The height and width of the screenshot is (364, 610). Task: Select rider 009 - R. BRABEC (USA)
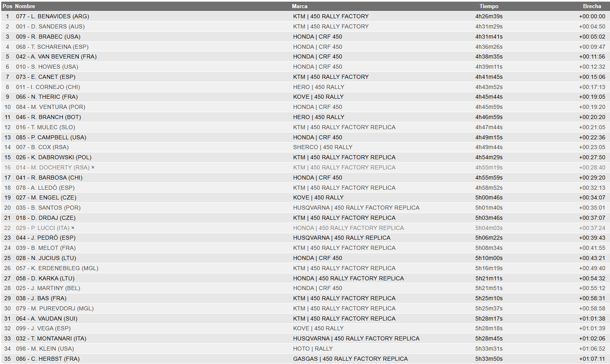point(48,37)
